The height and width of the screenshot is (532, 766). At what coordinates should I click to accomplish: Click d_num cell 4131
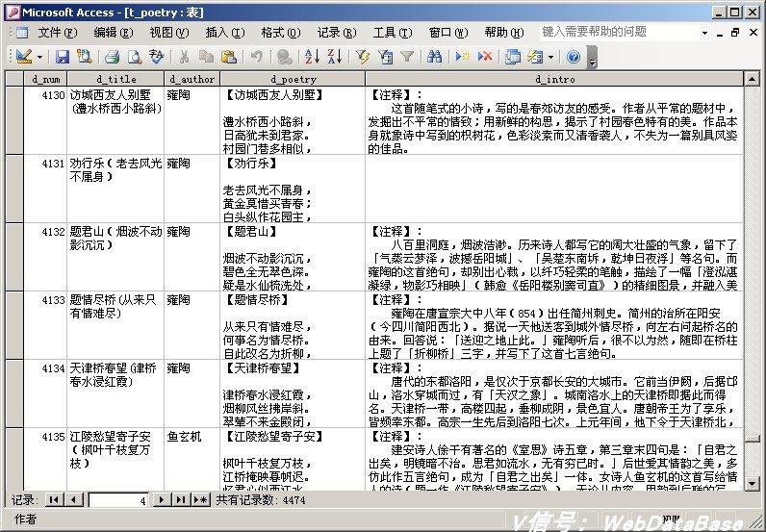(45, 189)
